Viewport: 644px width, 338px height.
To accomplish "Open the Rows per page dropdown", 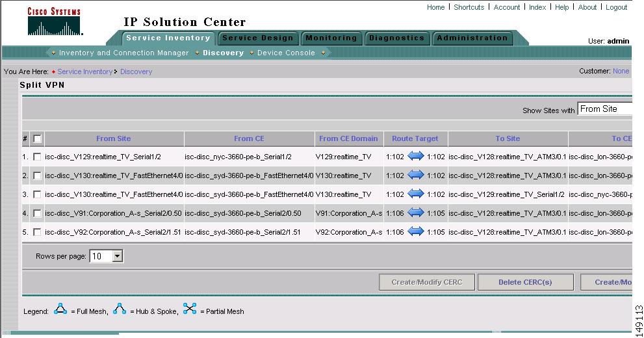I will [x=106, y=256].
